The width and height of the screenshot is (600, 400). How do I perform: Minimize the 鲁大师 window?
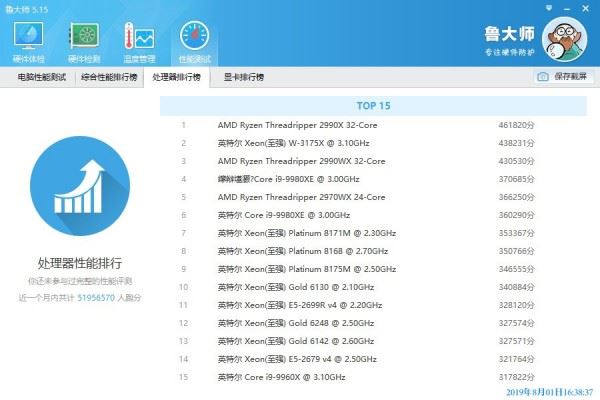coord(567,8)
